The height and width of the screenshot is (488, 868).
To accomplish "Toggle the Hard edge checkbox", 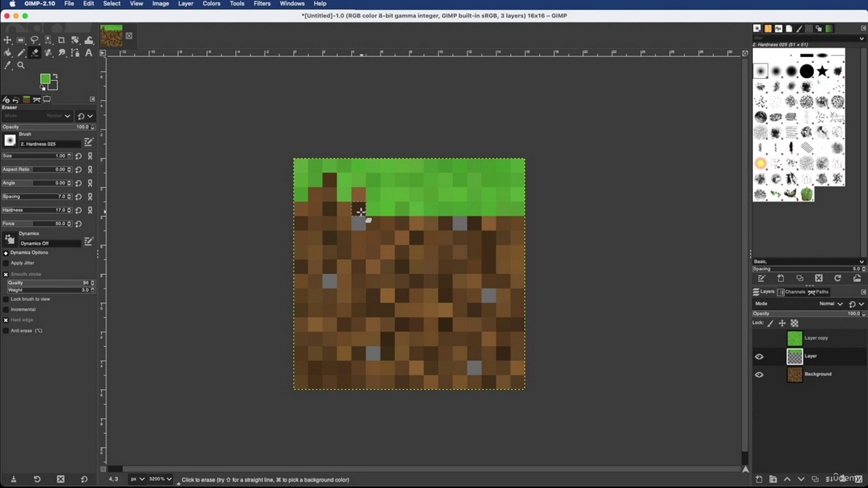I will (x=6, y=320).
